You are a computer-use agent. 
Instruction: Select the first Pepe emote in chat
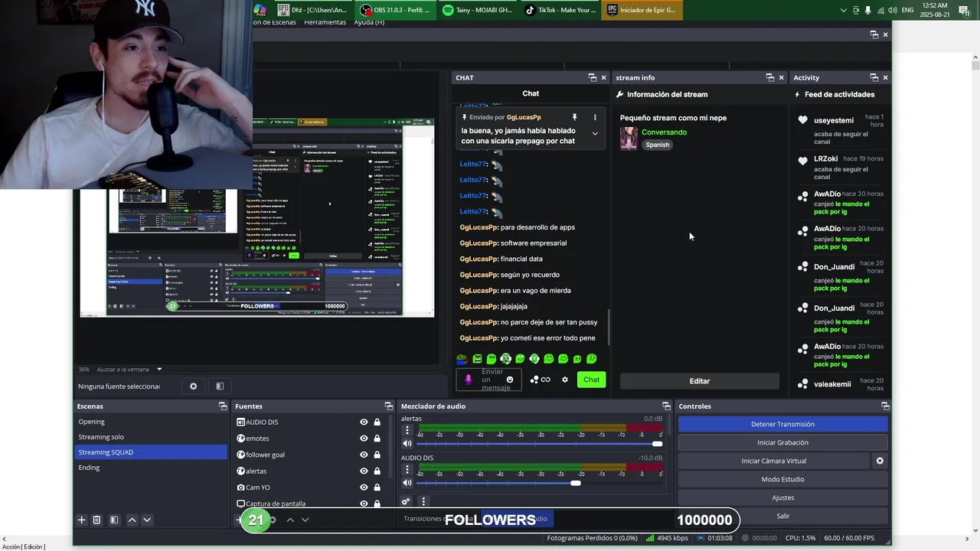(x=462, y=359)
